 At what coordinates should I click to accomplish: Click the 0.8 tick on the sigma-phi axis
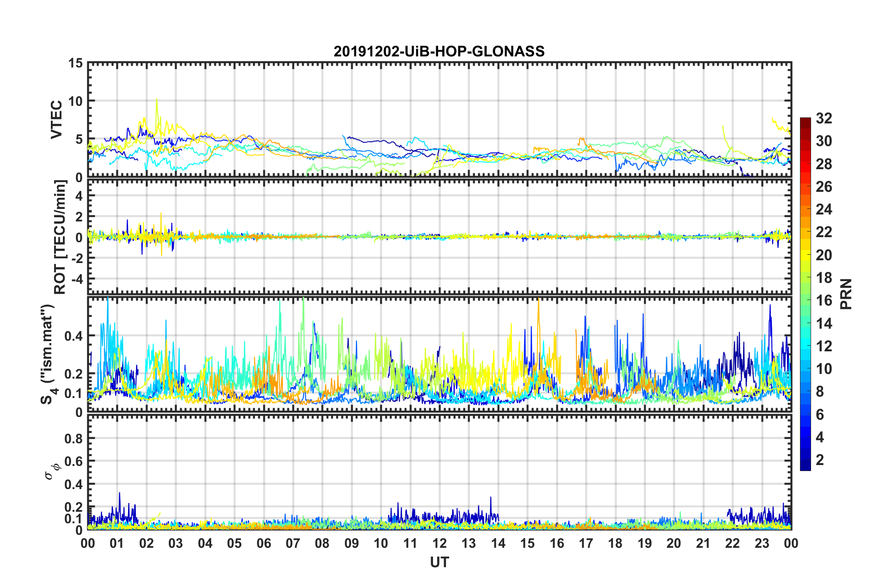(74, 438)
